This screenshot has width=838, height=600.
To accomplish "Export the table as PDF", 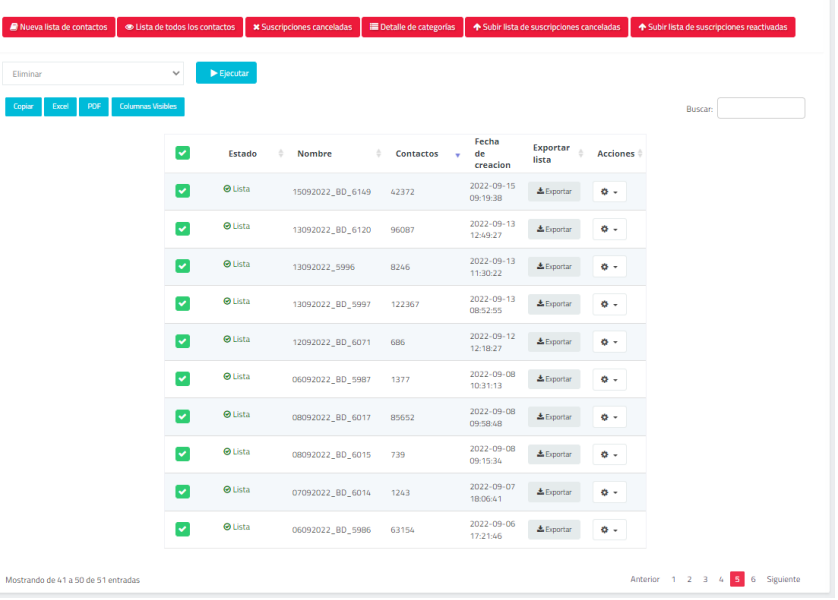I will [94, 106].
